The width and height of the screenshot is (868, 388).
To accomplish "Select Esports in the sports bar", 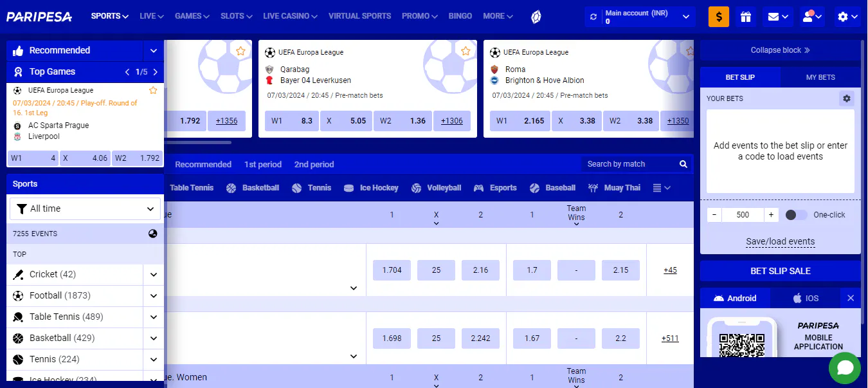I will (496, 188).
